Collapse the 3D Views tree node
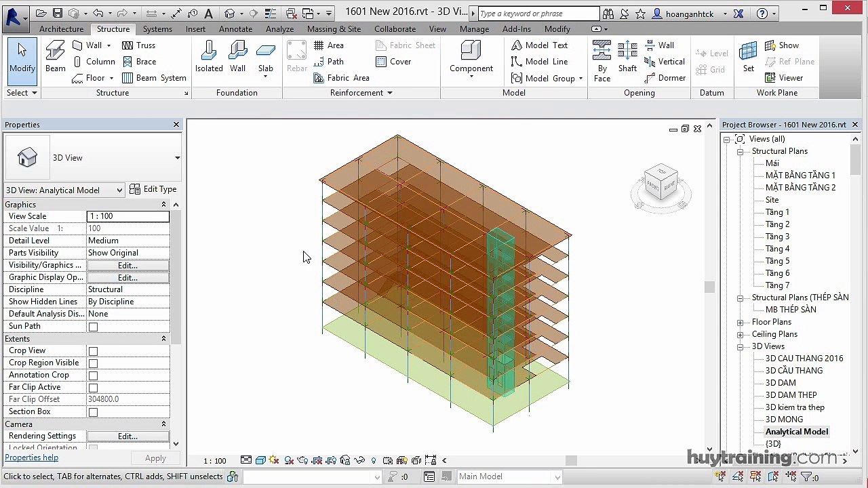This screenshot has width=868, height=488. coord(741,347)
